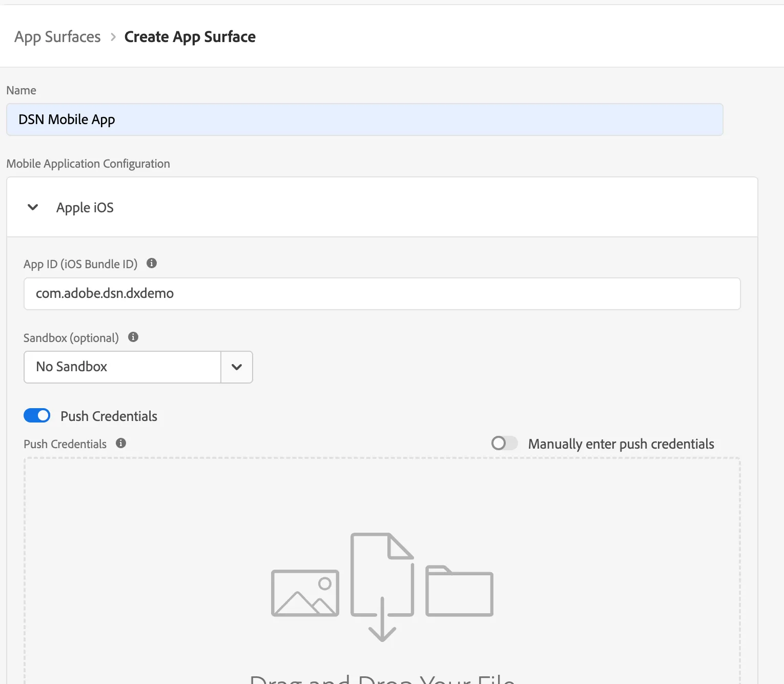Click the App ID (iOS Bundle ID) label
Image resolution: width=784 pixels, height=684 pixels.
pos(80,264)
